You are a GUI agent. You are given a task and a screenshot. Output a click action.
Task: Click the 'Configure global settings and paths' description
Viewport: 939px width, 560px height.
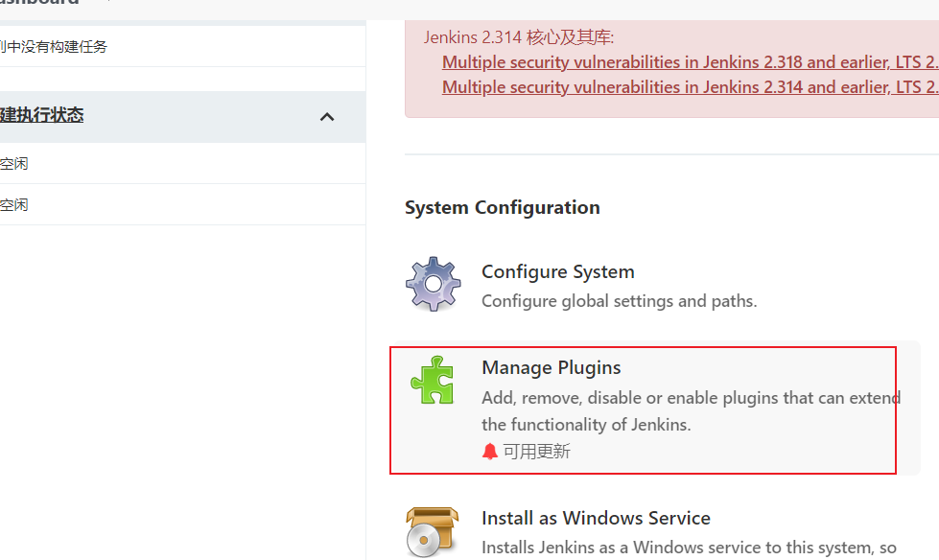[x=619, y=301]
